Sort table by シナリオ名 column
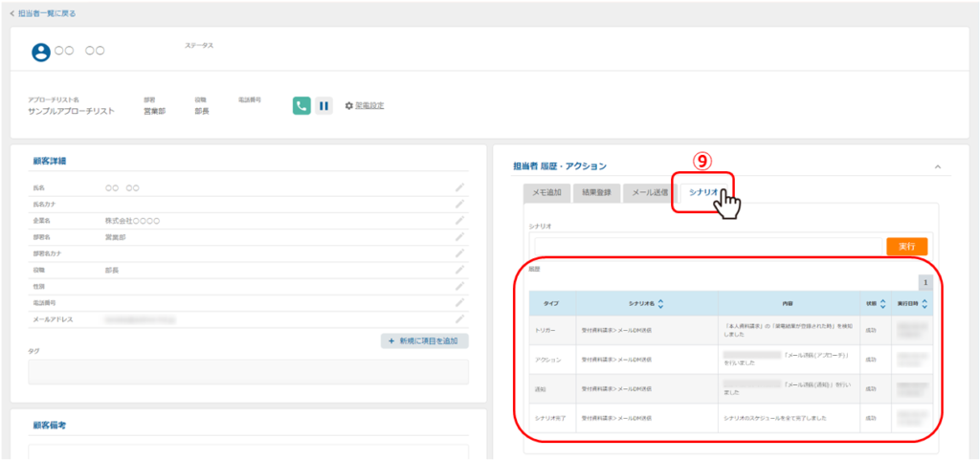 [x=661, y=303]
